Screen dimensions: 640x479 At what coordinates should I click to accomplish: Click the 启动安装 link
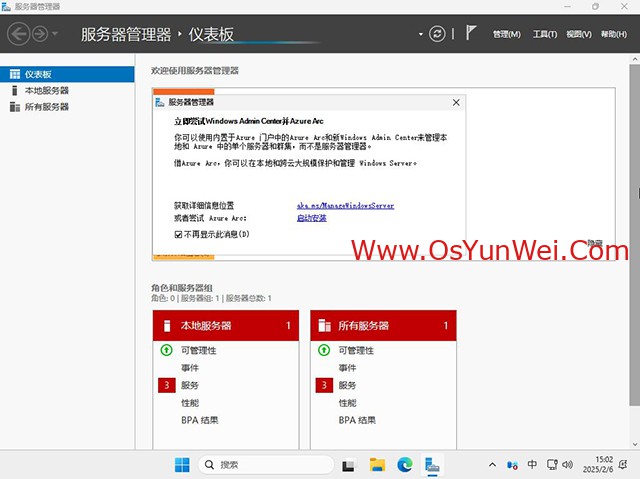click(x=311, y=218)
